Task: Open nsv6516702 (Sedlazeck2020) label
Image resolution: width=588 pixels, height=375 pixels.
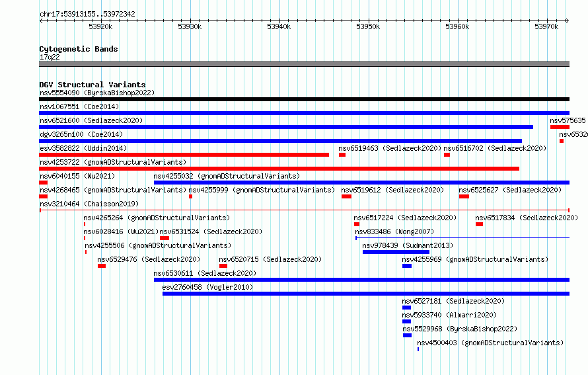Action: click(495, 148)
